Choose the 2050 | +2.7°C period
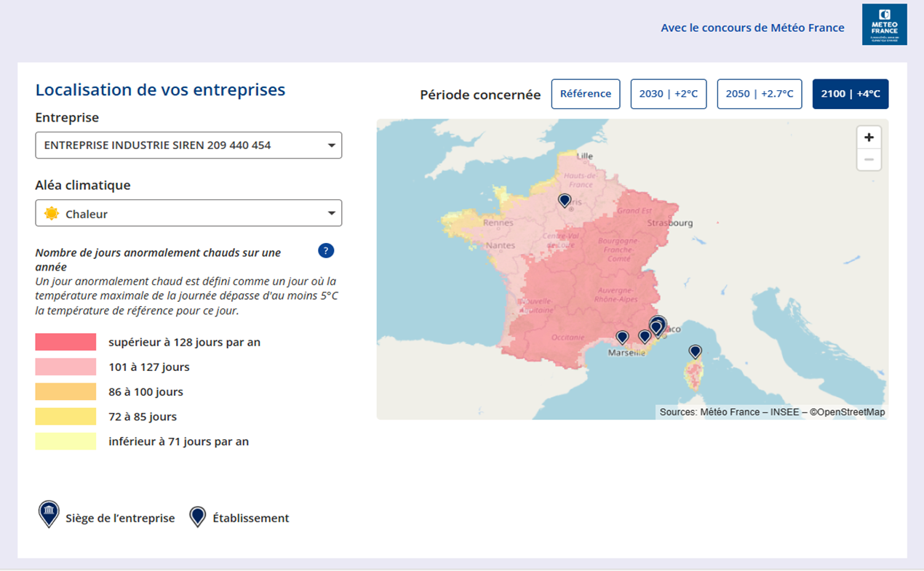Image resolution: width=924 pixels, height=571 pixels. (759, 94)
